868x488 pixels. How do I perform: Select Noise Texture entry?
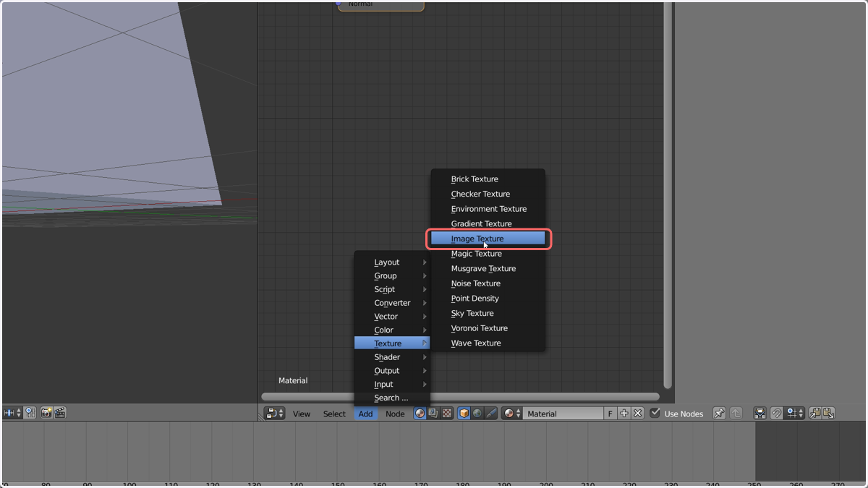click(488, 283)
